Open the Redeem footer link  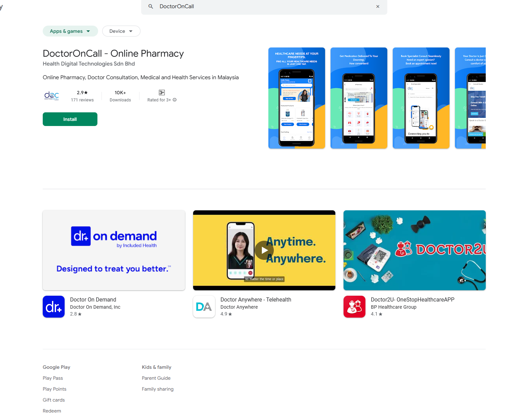[x=52, y=411]
